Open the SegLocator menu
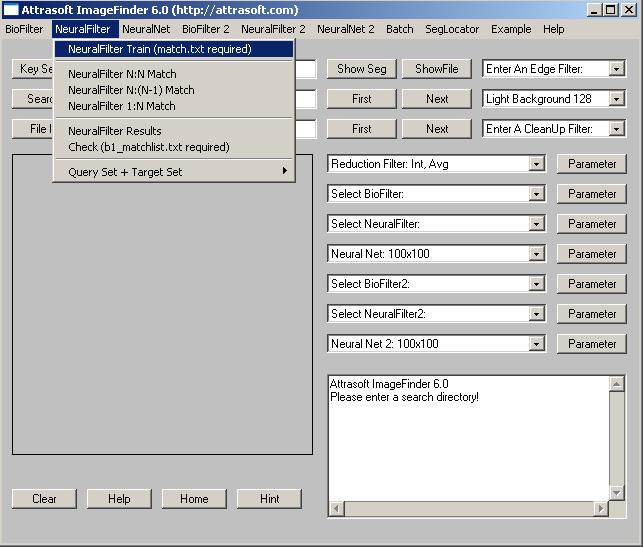 pyautogui.click(x=452, y=29)
